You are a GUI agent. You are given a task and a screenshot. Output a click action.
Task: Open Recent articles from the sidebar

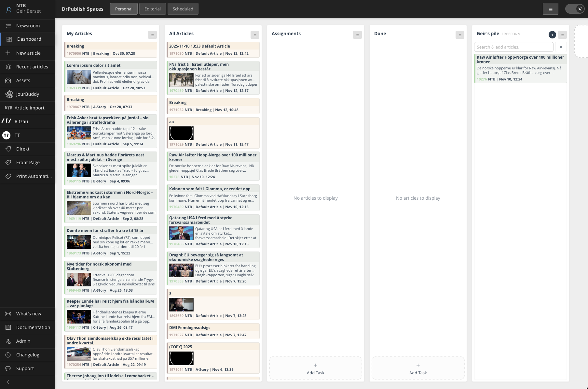(x=32, y=66)
